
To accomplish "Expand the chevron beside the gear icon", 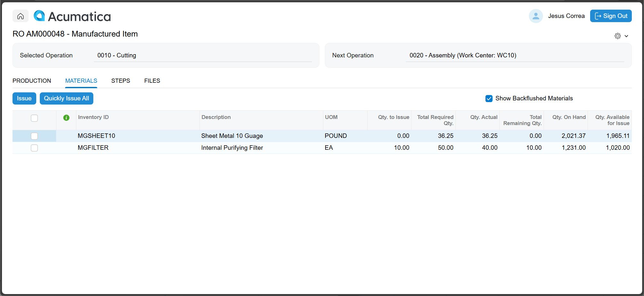I will pos(626,36).
